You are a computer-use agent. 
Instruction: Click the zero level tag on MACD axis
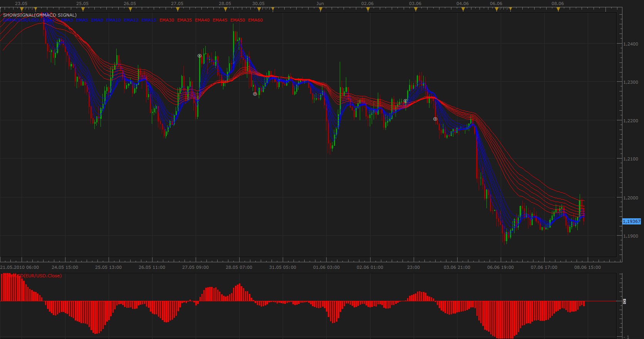click(624, 301)
